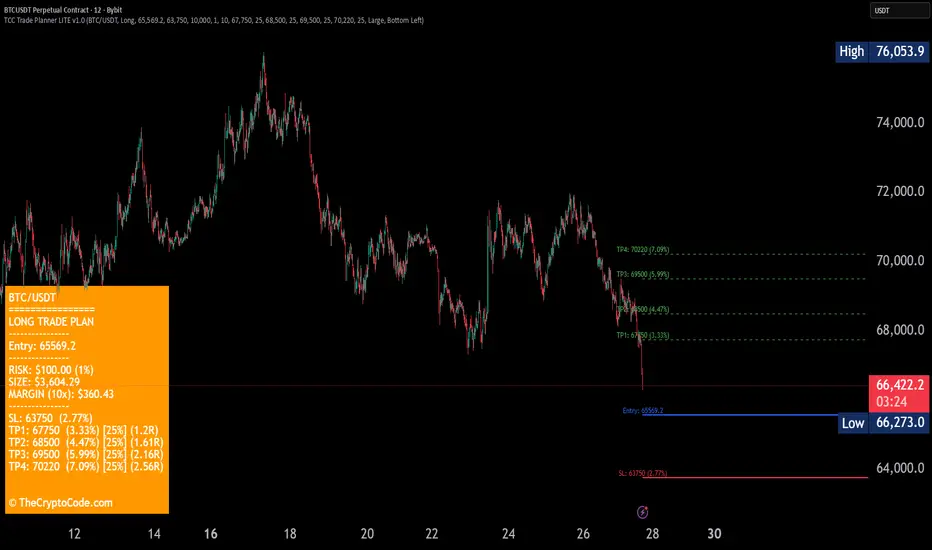Click the 70,000.0 price axis label

(900, 260)
